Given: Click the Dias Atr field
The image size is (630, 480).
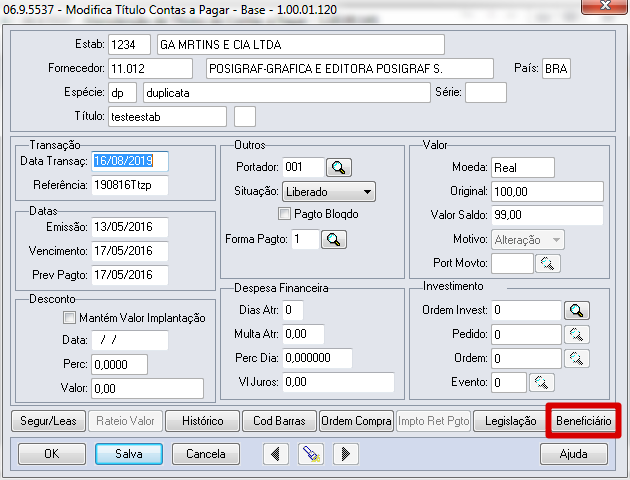Looking at the screenshot, I should point(292,310).
